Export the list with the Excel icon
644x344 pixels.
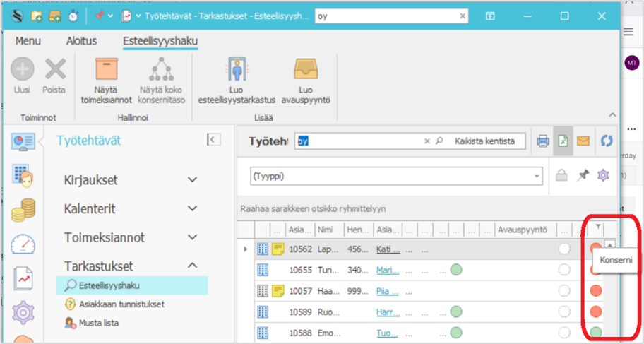click(562, 141)
